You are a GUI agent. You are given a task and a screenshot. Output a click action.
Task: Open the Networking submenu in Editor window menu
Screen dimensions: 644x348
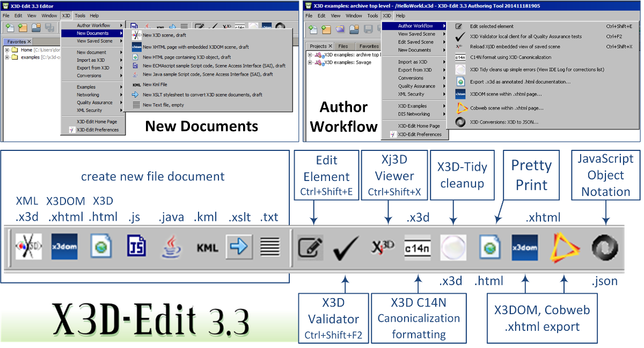coord(93,95)
